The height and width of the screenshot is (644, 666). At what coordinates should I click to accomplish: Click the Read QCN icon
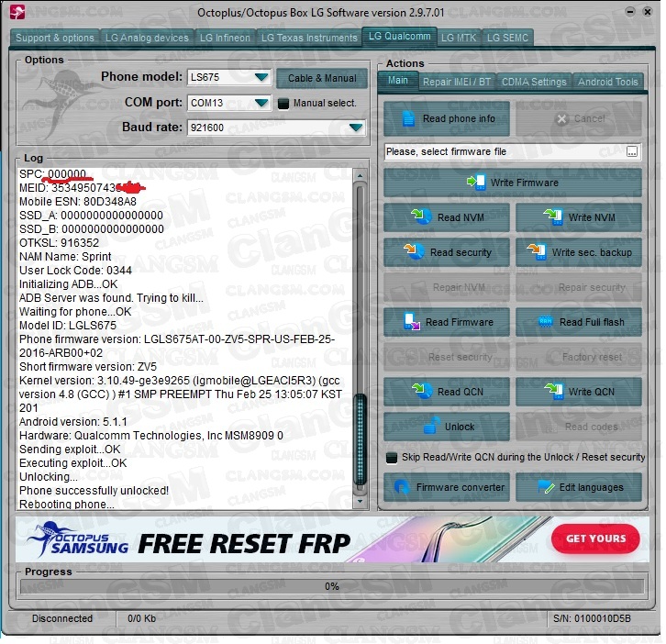click(422, 391)
